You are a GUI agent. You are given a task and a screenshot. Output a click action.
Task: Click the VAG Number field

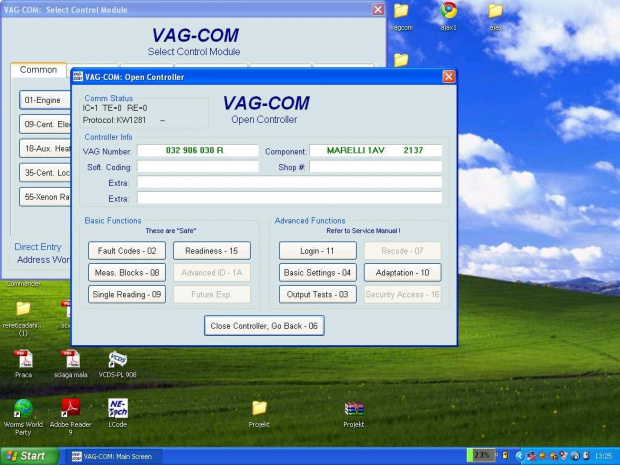[x=198, y=151]
